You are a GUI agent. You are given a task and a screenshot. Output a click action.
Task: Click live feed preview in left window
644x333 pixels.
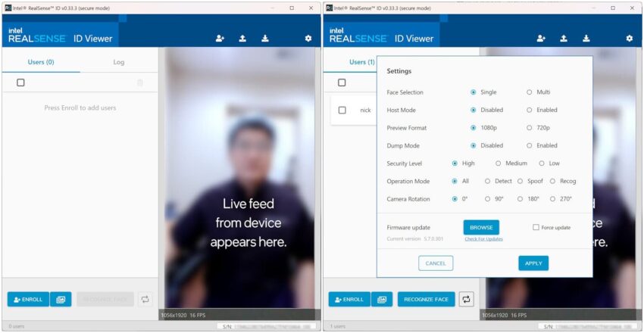click(x=240, y=178)
